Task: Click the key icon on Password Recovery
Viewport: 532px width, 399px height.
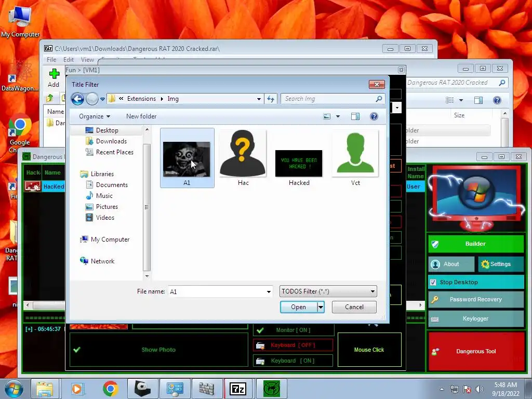Action: 435,299
